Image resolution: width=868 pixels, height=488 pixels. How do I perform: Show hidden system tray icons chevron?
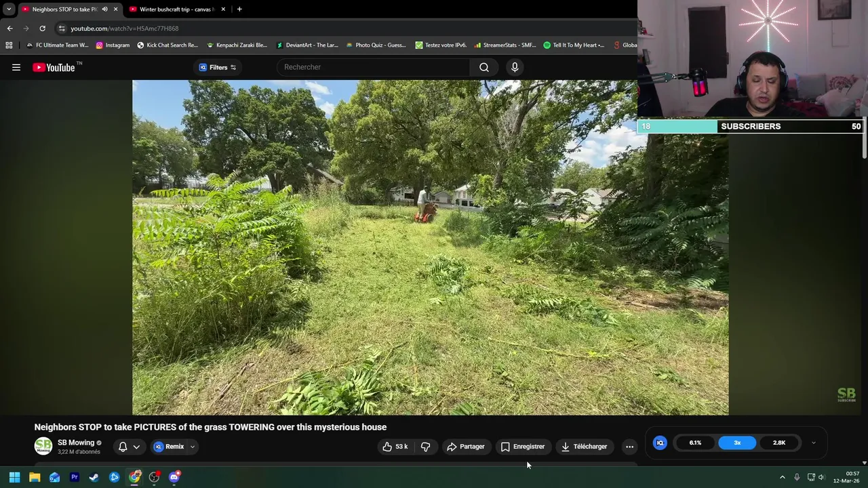pyautogui.click(x=782, y=477)
